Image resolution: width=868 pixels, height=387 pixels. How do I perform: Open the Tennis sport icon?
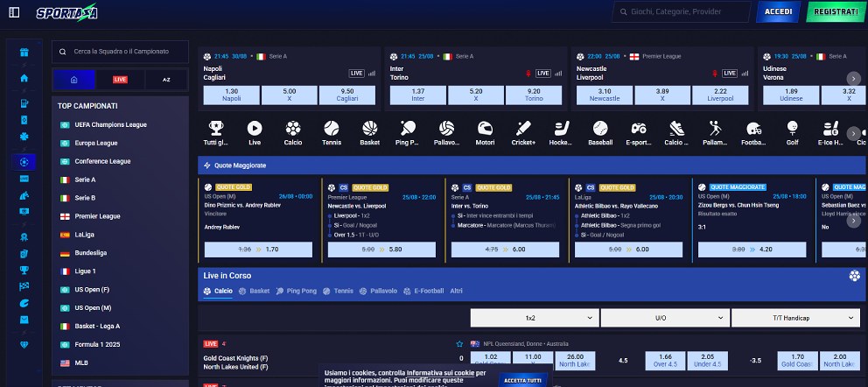(x=332, y=129)
